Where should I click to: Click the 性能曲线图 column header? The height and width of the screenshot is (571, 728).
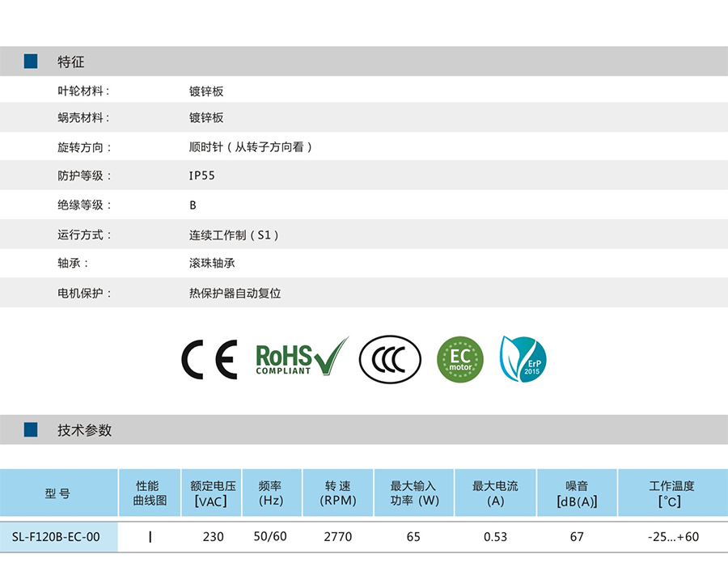point(150,493)
